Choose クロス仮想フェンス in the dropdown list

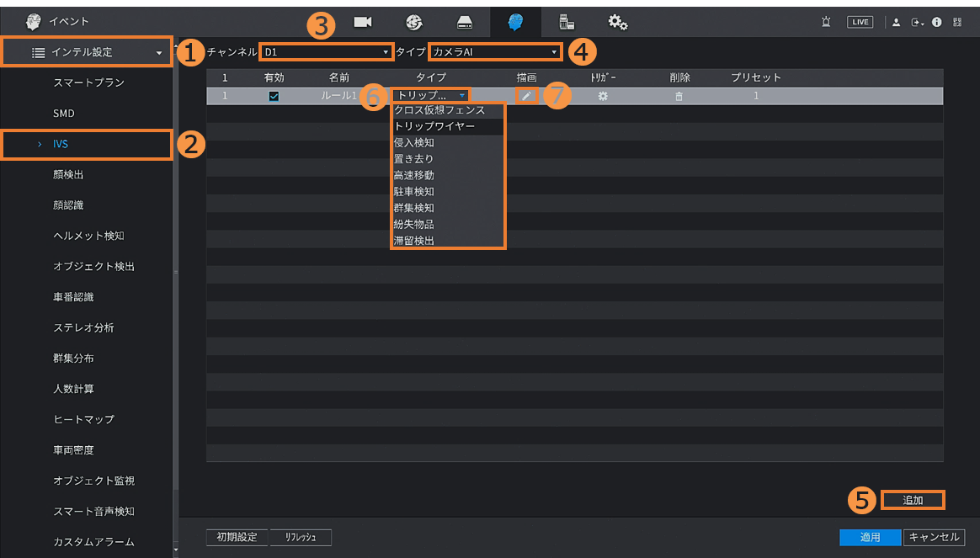point(439,110)
